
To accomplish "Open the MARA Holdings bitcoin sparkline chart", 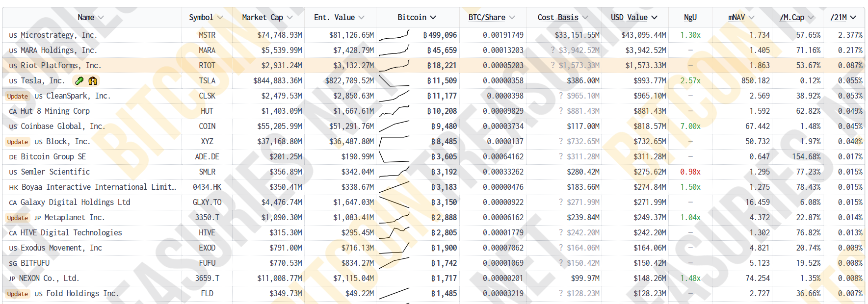I will click(394, 50).
